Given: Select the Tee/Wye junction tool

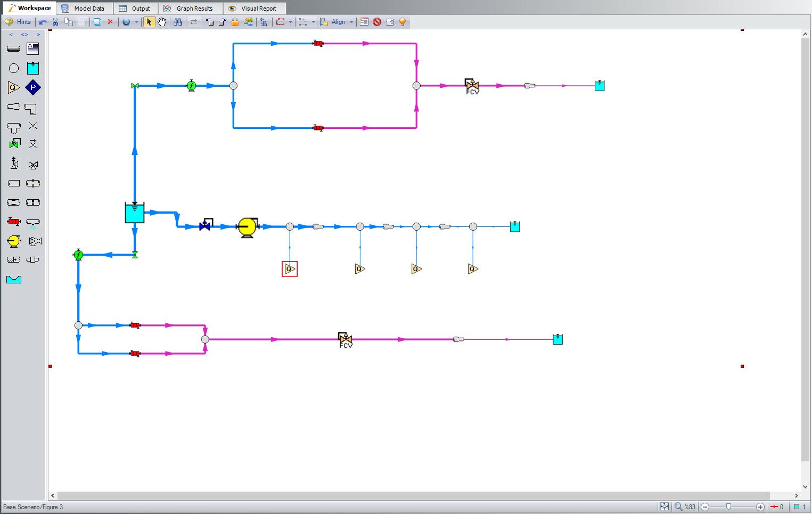Looking at the screenshot, I should [x=14, y=127].
